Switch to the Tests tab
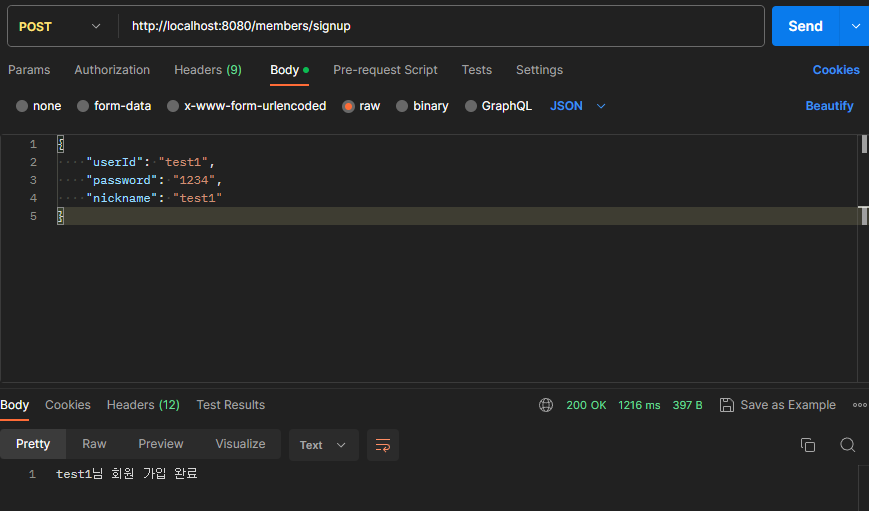Image resolution: width=869 pixels, height=511 pixels. (x=477, y=70)
